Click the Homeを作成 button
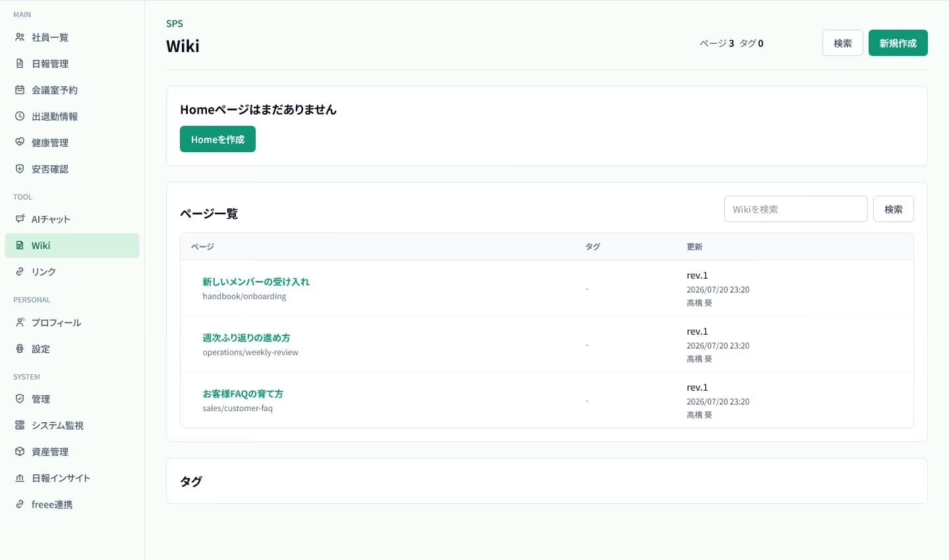Image resolution: width=949 pixels, height=560 pixels. coord(217,139)
